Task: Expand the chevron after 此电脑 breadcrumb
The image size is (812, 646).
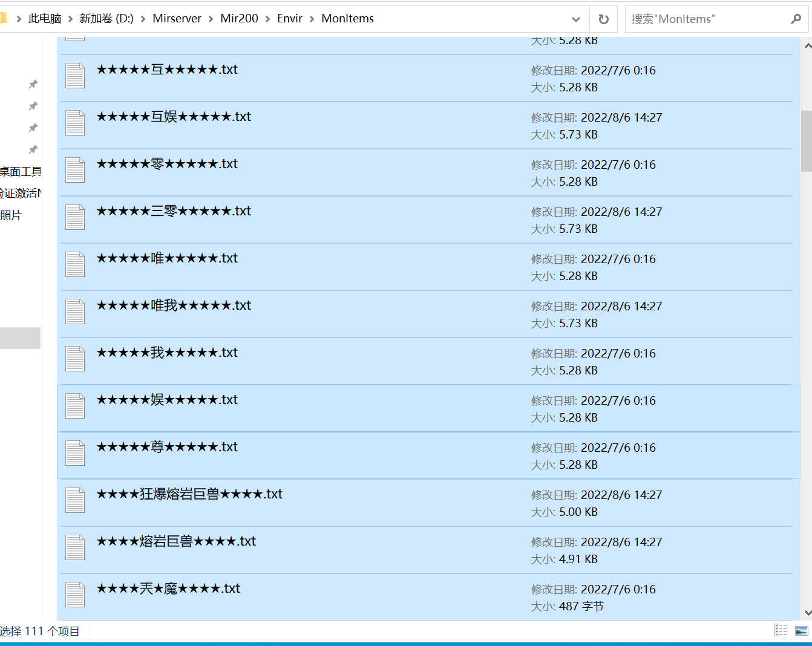Action: tap(70, 19)
